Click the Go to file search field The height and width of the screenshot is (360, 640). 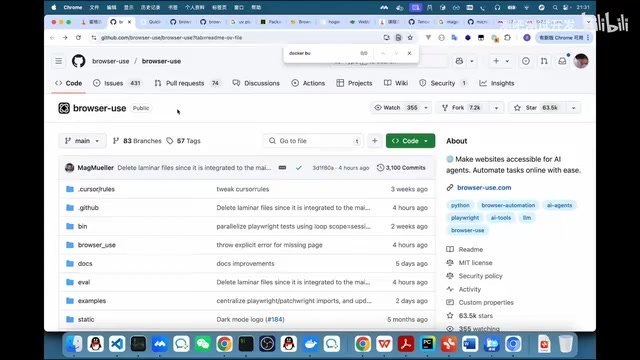313,141
